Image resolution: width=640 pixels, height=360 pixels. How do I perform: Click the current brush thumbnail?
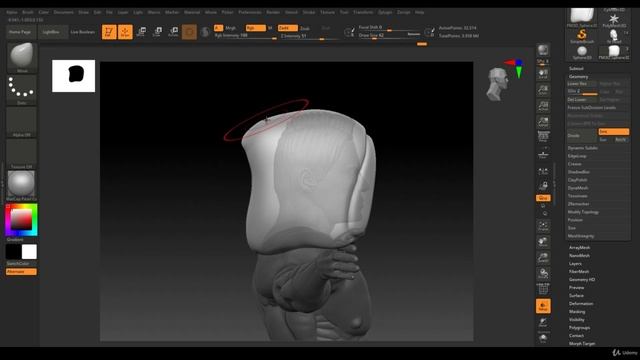coord(21,57)
